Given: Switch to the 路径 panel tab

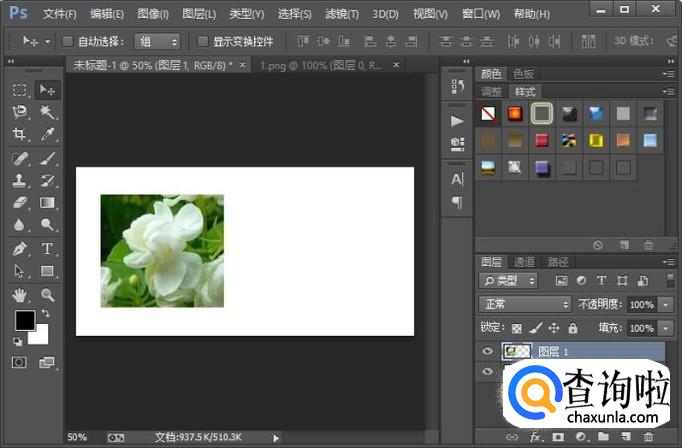Looking at the screenshot, I should pos(558,262).
